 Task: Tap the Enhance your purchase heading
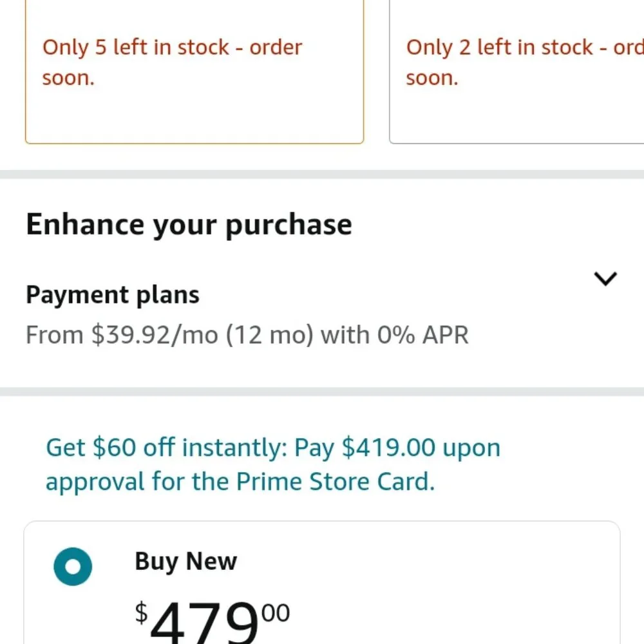[x=189, y=225]
